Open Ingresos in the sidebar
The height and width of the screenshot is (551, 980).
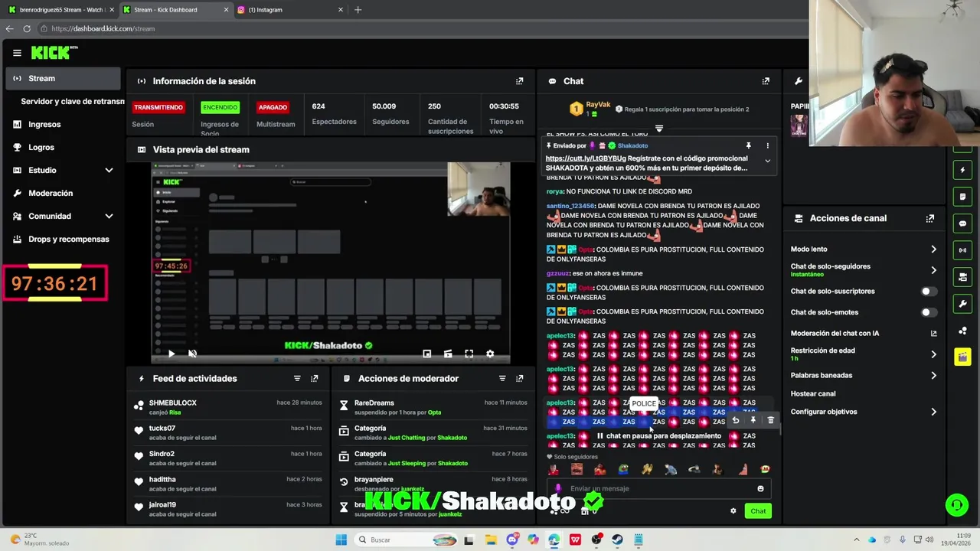pyautogui.click(x=63, y=124)
